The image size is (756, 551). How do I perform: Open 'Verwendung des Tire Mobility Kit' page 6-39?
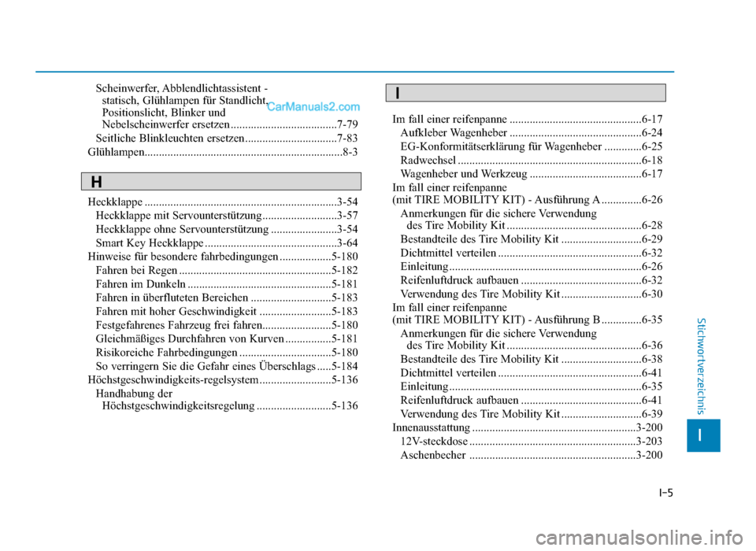(532, 414)
